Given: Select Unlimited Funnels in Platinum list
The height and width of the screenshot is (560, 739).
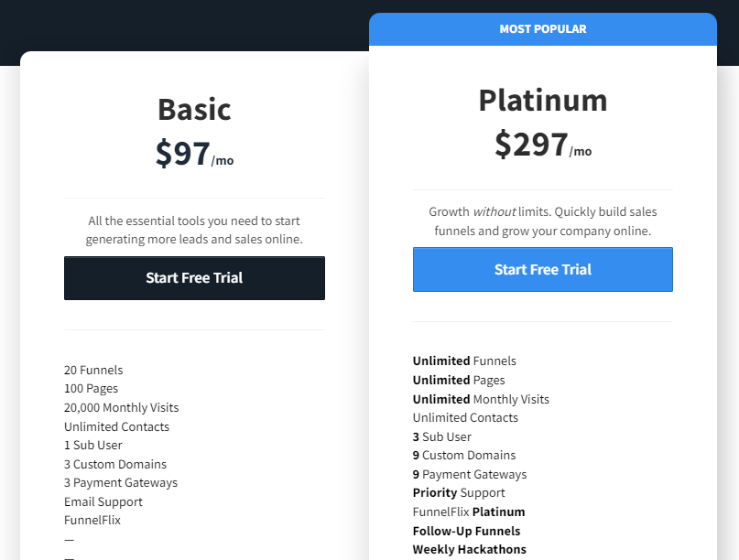Looking at the screenshot, I should point(464,361).
